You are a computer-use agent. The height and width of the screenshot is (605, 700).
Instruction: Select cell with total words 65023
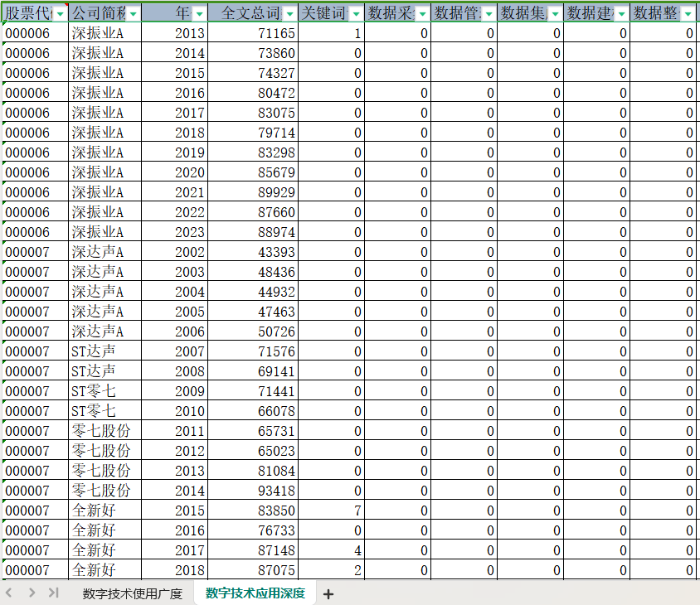coord(253,451)
